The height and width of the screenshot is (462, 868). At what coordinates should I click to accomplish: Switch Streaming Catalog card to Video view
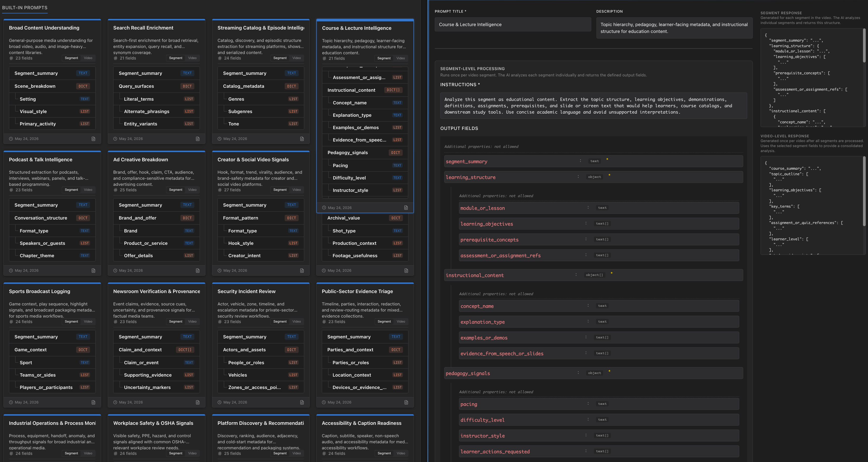(x=297, y=58)
